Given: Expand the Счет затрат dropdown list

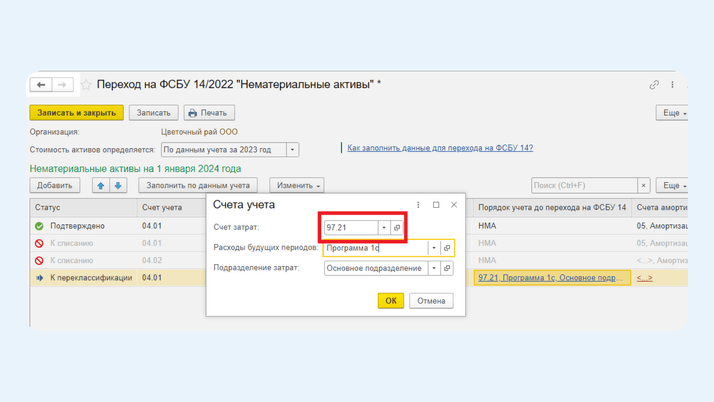Looking at the screenshot, I should [384, 228].
